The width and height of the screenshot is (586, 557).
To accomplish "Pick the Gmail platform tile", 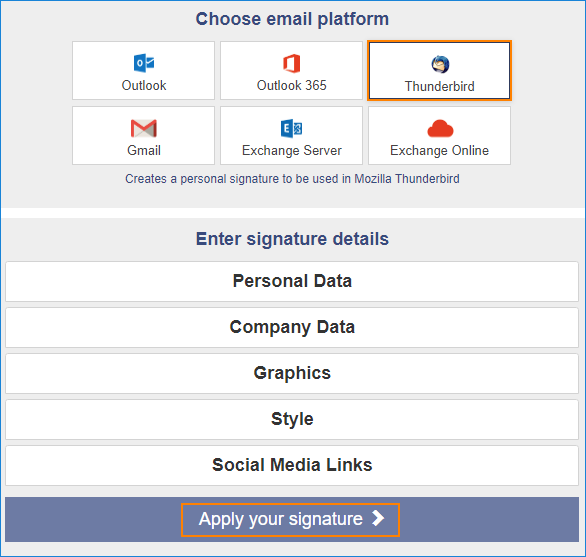I will (x=144, y=136).
